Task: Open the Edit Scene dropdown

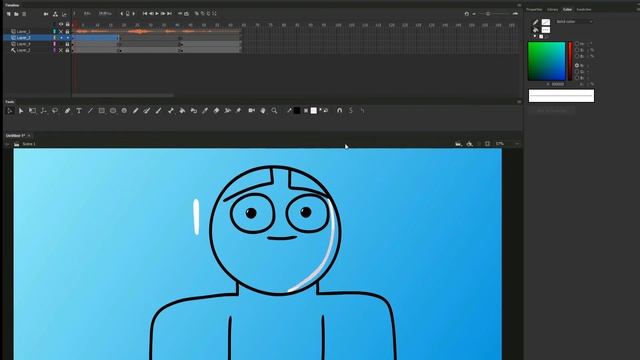Action: coord(458,144)
